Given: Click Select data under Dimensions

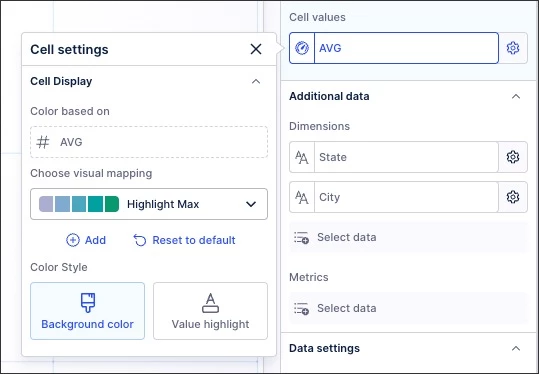Looking at the screenshot, I should coord(408,237).
